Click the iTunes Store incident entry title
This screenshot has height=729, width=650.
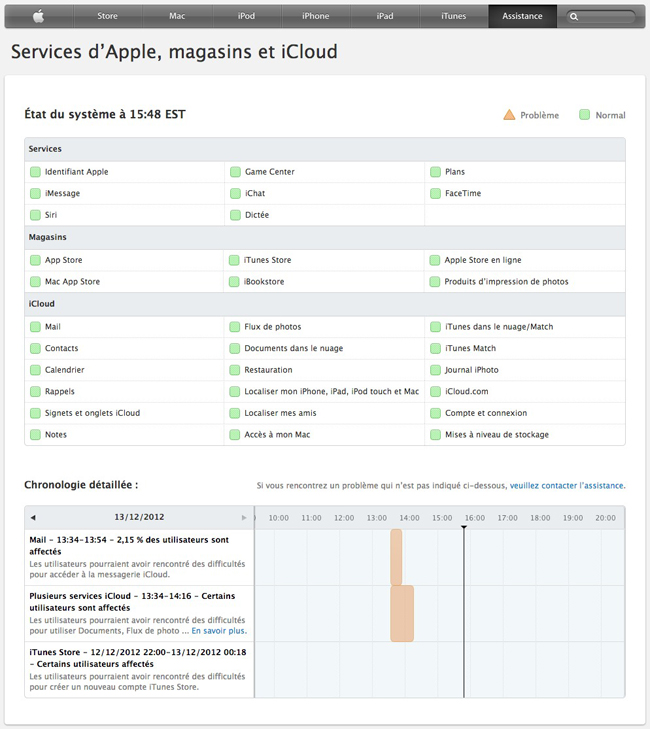(138, 658)
